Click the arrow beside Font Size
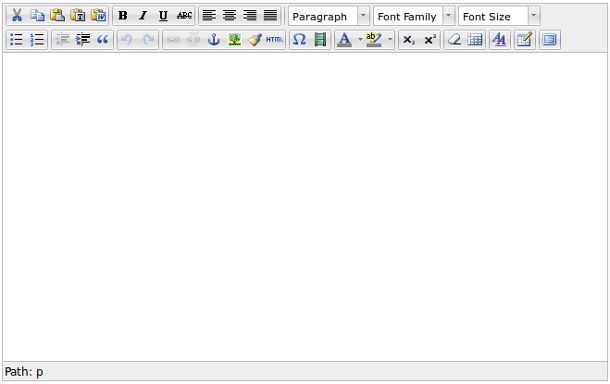The image size is (610, 384). [534, 16]
